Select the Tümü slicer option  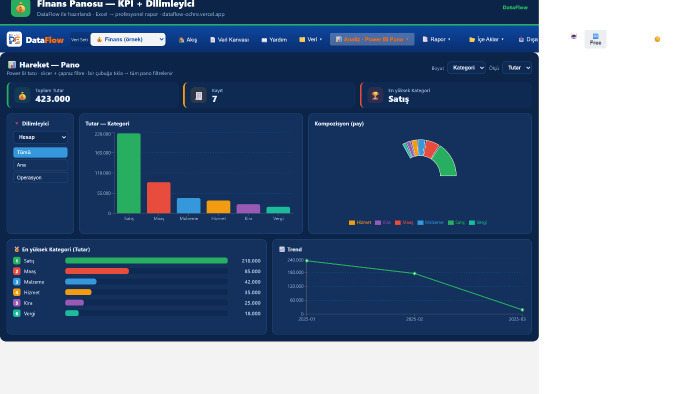(x=41, y=153)
